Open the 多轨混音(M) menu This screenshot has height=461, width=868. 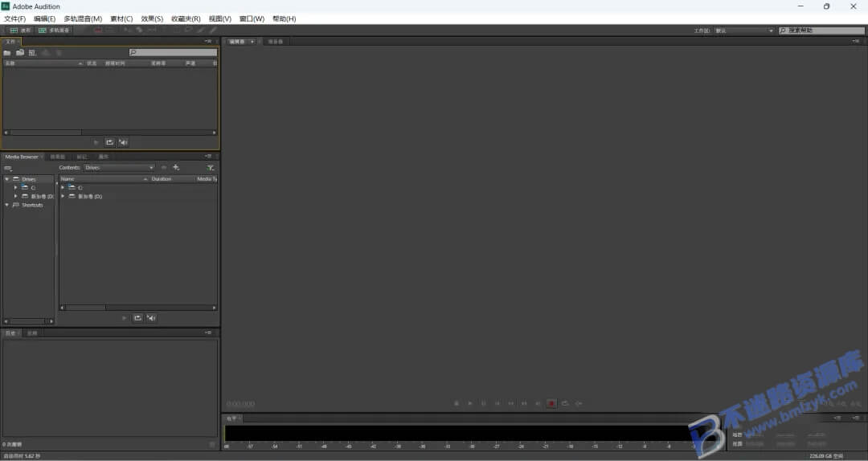[83, 18]
